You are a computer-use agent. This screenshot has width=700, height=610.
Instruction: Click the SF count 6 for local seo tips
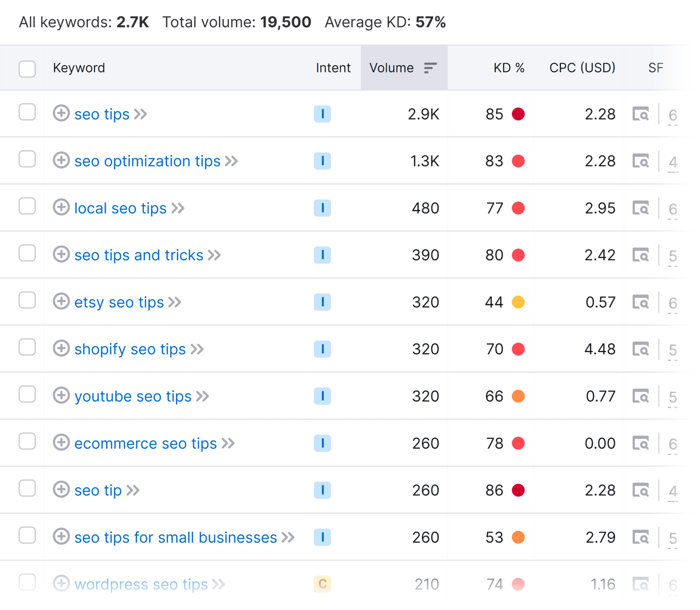[x=673, y=208]
